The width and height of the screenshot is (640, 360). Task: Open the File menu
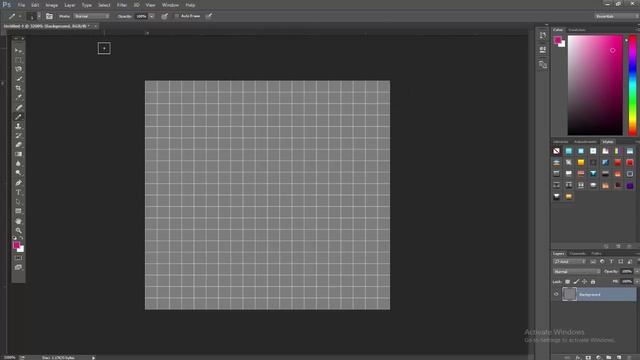point(21,5)
